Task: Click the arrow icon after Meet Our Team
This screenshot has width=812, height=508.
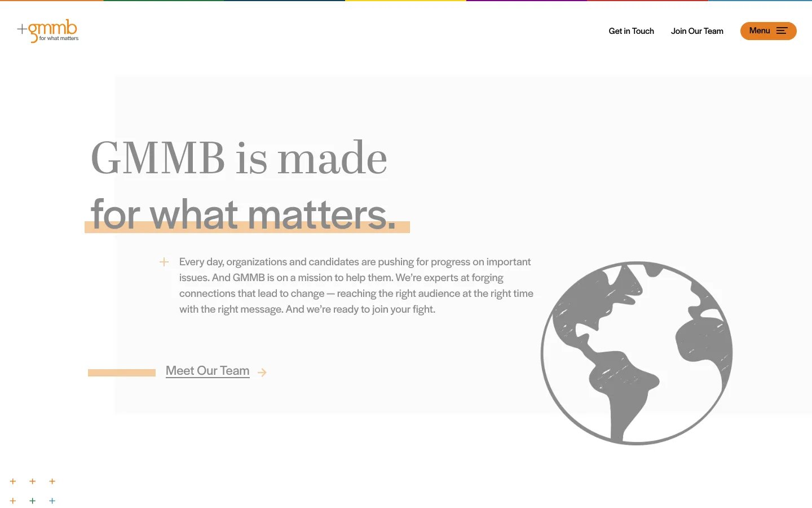Action: (x=262, y=372)
